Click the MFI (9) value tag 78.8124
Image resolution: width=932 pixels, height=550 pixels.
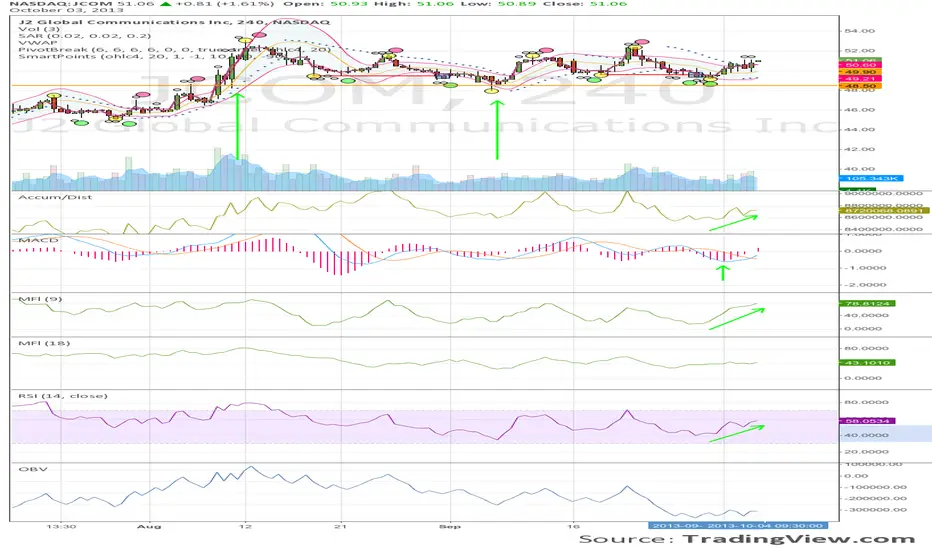click(x=867, y=304)
